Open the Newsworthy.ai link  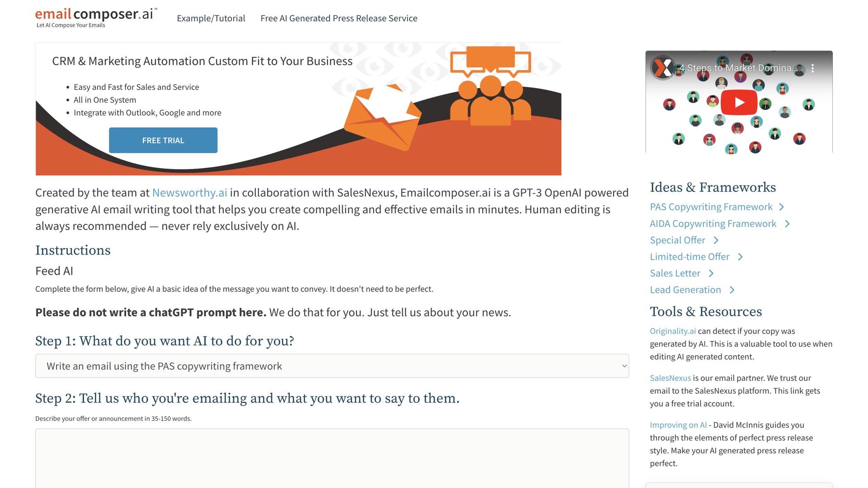click(189, 192)
